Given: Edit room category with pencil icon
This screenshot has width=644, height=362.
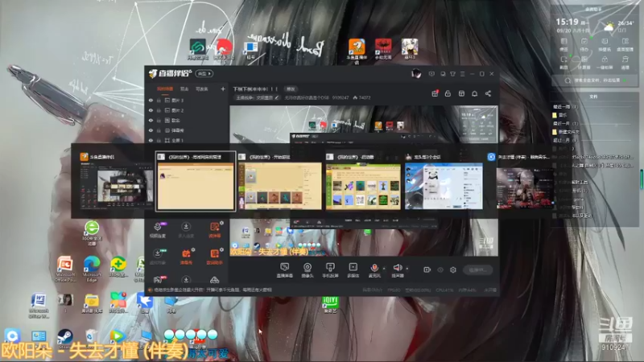Looking at the screenshot, I should pos(277,97).
